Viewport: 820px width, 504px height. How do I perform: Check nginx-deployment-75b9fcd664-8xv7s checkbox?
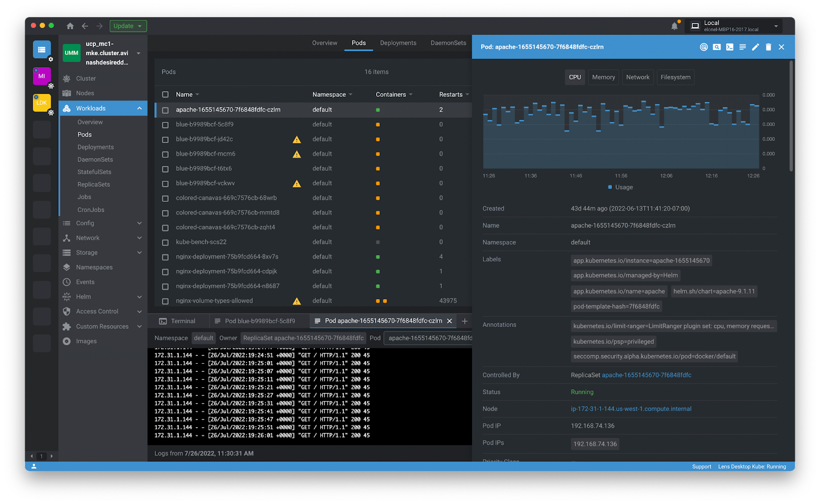[165, 257]
